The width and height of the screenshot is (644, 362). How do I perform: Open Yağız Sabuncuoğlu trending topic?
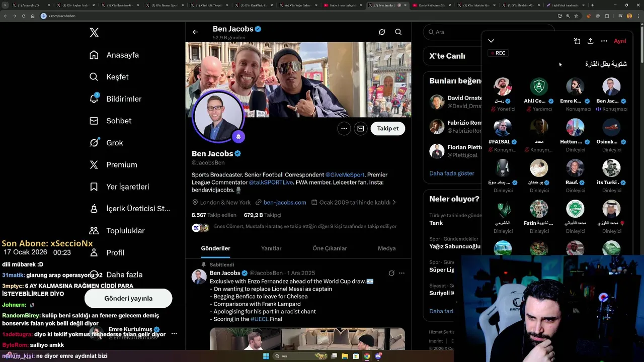455,246
